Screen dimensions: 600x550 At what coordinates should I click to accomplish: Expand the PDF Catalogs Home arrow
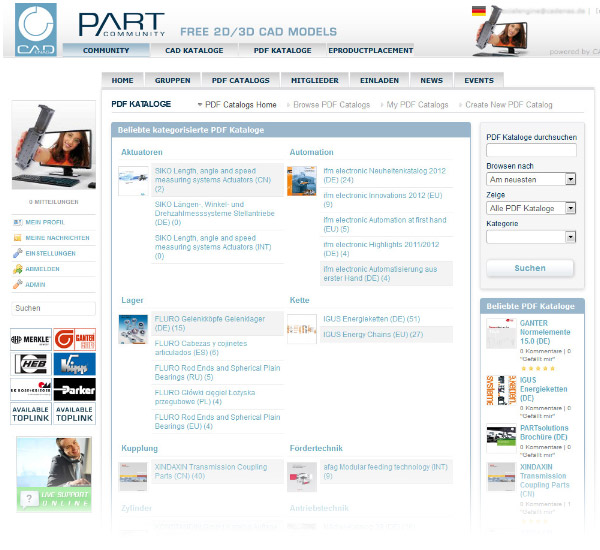[x=200, y=104]
